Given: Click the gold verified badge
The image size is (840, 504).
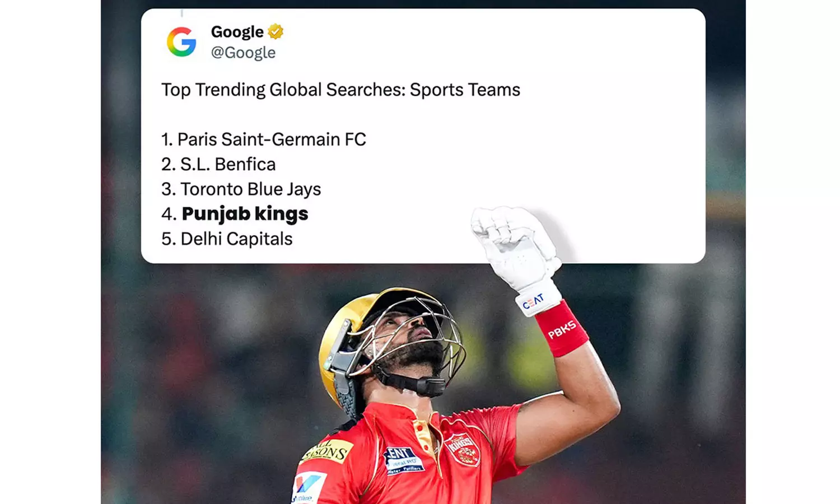Looking at the screenshot, I should (x=276, y=32).
